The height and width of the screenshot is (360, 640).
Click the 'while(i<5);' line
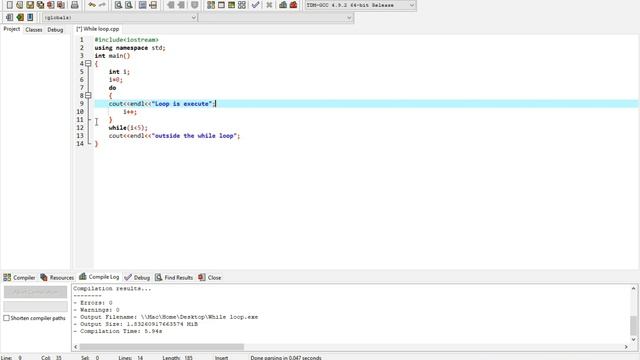click(x=128, y=128)
